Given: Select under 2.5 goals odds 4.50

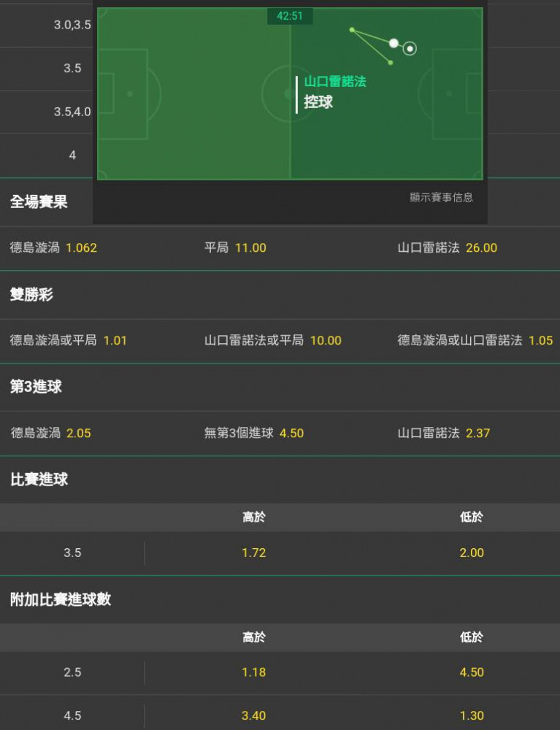Looking at the screenshot, I should tap(472, 672).
